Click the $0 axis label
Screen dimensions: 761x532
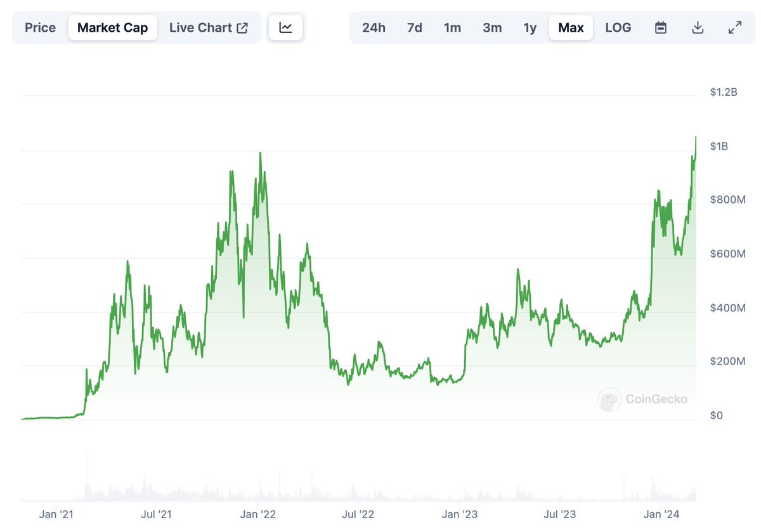(x=716, y=415)
